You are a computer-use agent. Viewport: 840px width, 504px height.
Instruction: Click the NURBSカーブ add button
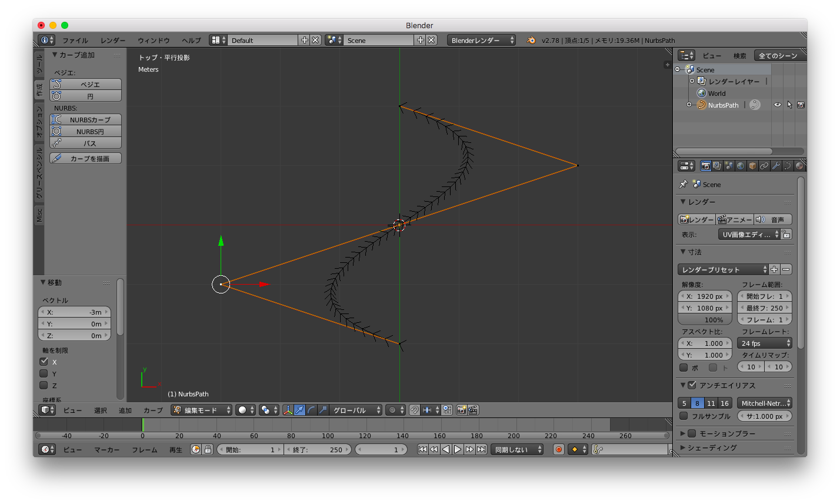coord(85,119)
